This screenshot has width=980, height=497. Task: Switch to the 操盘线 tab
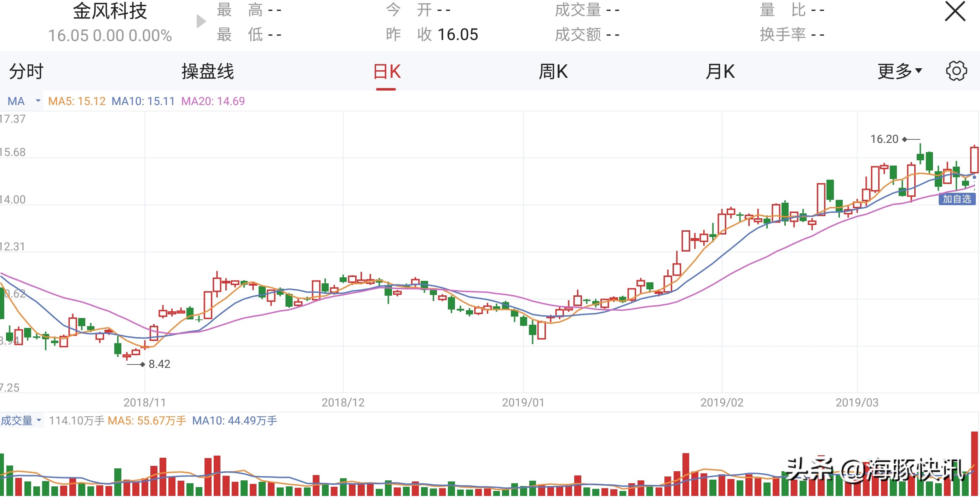tap(208, 71)
